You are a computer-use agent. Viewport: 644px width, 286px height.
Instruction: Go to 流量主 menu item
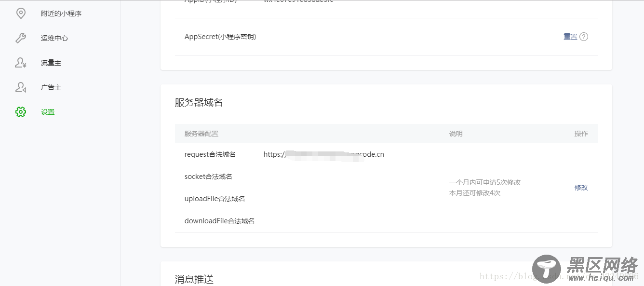click(51, 63)
